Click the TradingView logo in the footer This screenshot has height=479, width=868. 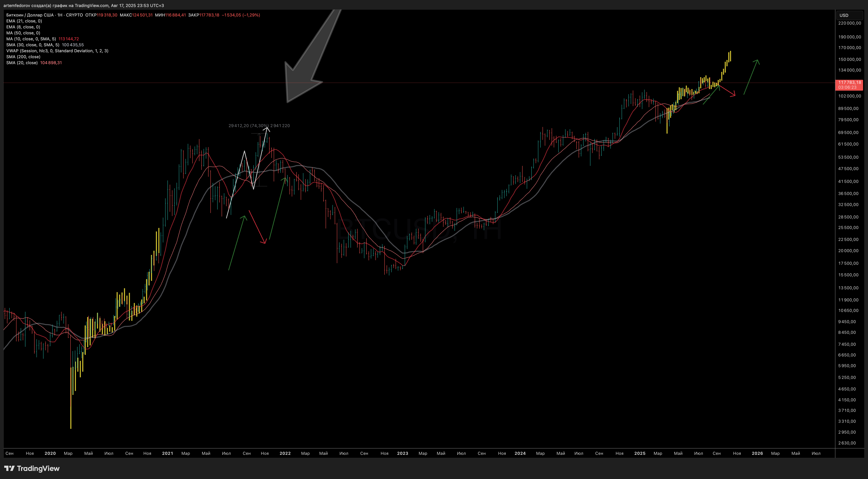pos(32,468)
